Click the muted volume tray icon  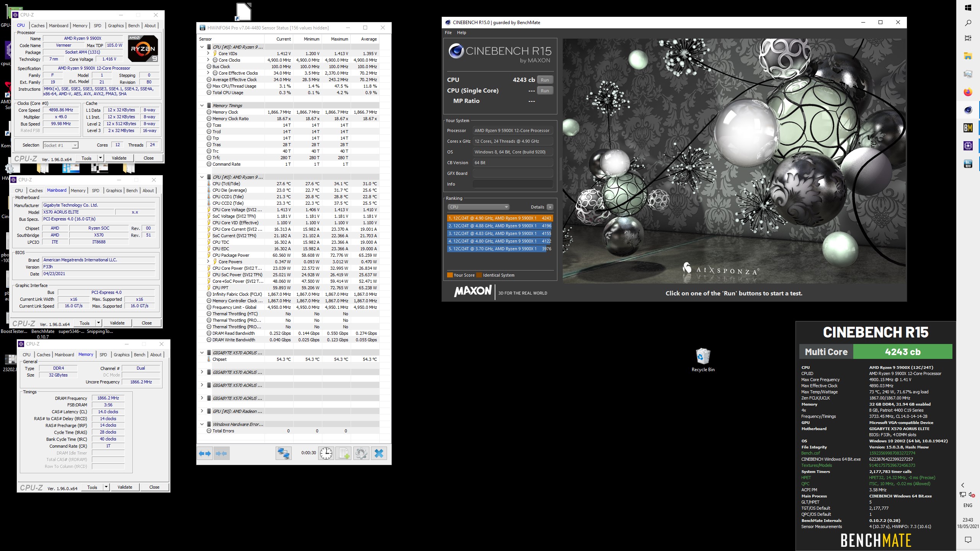972,495
